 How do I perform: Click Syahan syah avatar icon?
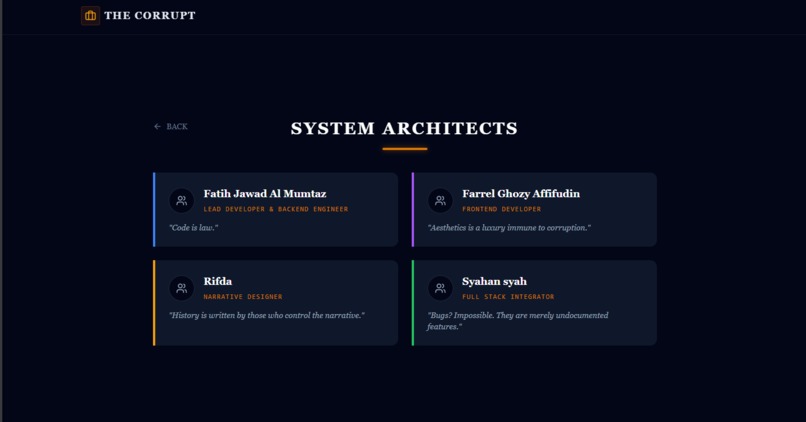point(440,288)
